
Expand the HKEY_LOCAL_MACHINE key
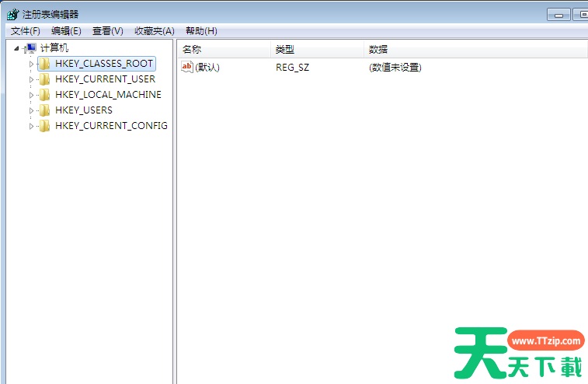(32, 95)
